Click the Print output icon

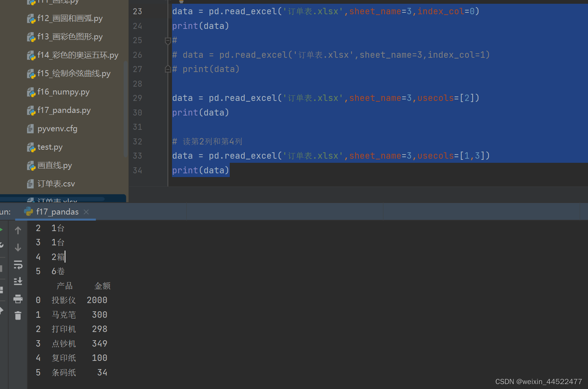[x=18, y=299]
